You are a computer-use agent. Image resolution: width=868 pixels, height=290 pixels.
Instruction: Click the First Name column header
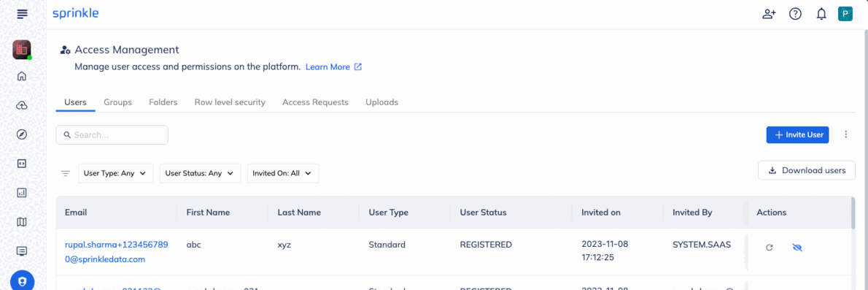click(208, 213)
